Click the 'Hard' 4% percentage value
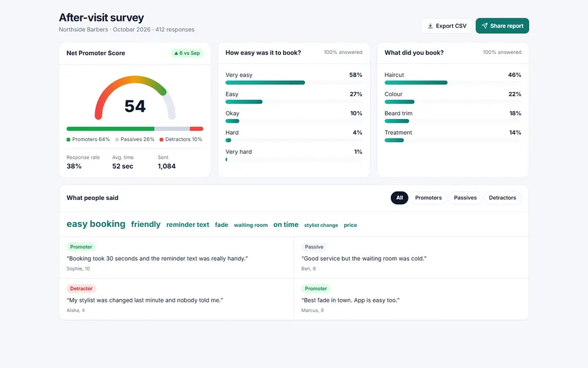Screen dimensions: 588x368 (357, 132)
